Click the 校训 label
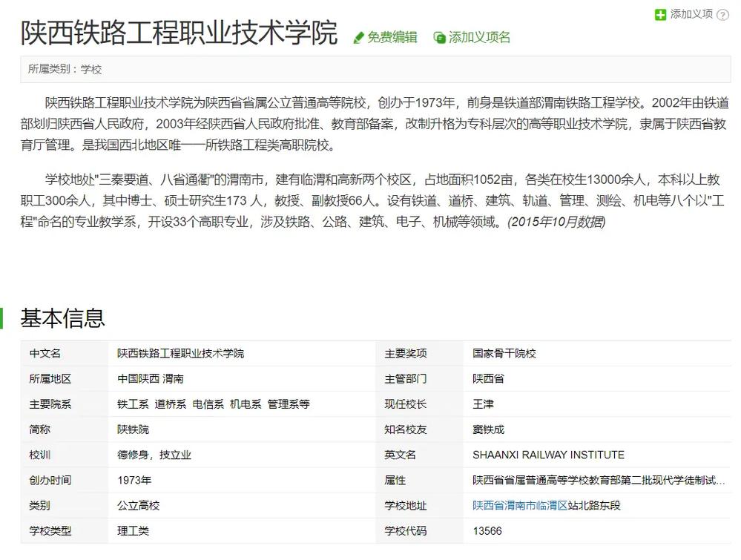 click(x=40, y=455)
